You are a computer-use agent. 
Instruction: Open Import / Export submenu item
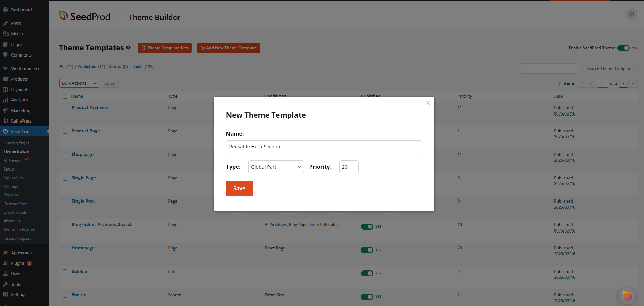pos(17,238)
